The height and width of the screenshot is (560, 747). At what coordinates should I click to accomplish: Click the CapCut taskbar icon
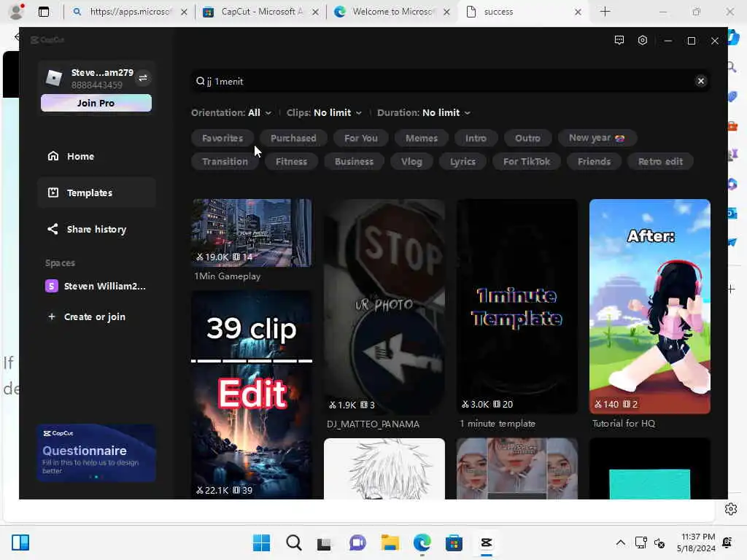(486, 542)
